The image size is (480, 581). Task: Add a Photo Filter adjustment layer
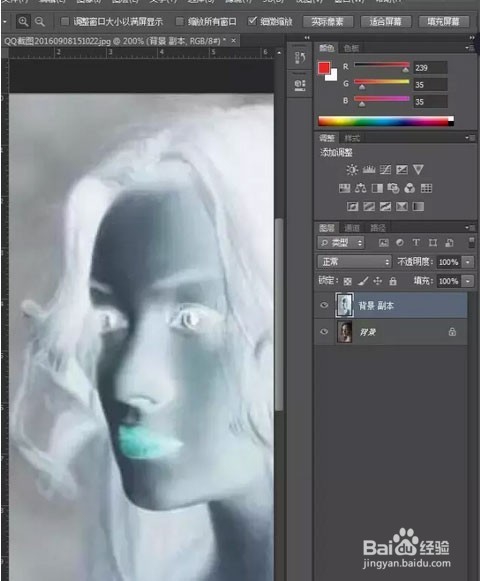(x=393, y=188)
